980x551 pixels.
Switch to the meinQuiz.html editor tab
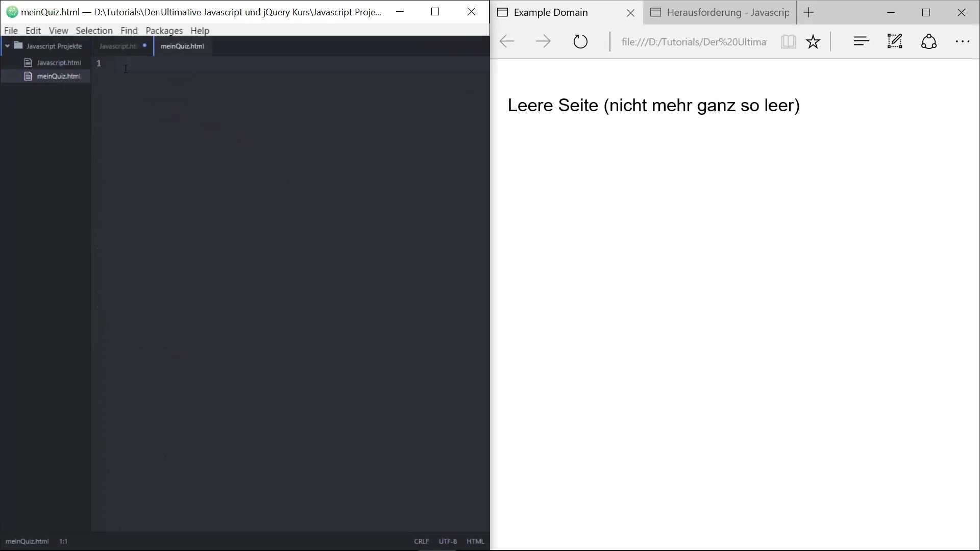tap(182, 46)
